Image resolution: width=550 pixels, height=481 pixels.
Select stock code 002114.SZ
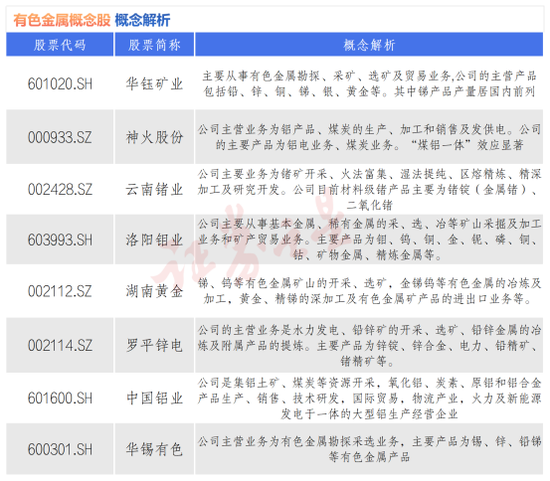60,346
